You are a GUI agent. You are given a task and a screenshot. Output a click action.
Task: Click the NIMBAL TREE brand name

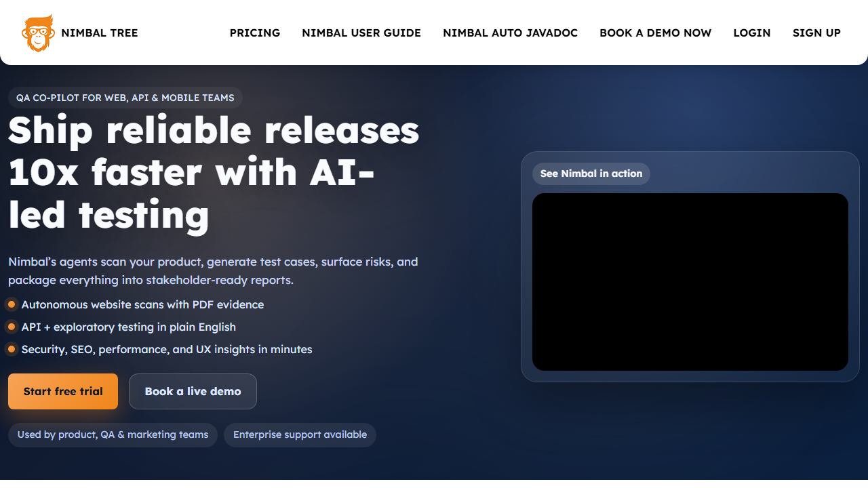99,33
